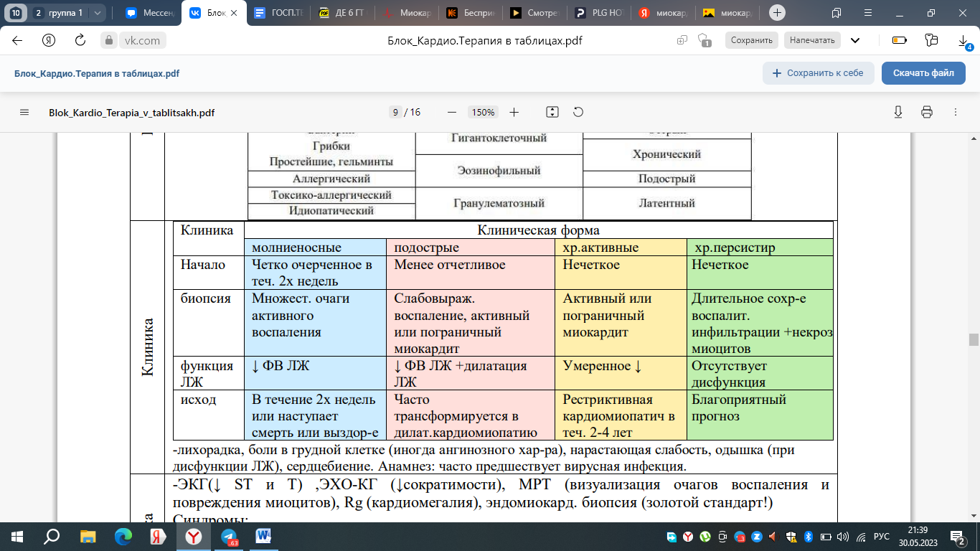The height and width of the screenshot is (551, 980).
Task: Zoom out the PDF document
Action: tap(452, 113)
